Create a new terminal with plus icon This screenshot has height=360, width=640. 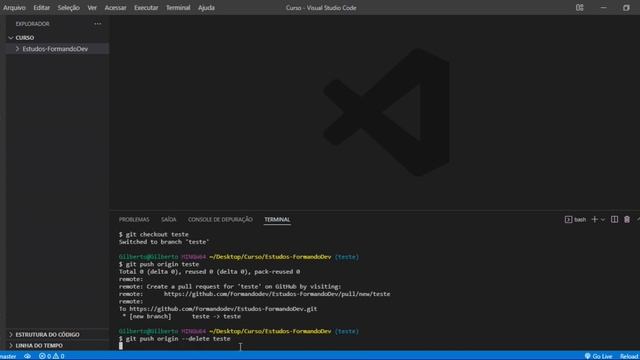(x=595, y=220)
